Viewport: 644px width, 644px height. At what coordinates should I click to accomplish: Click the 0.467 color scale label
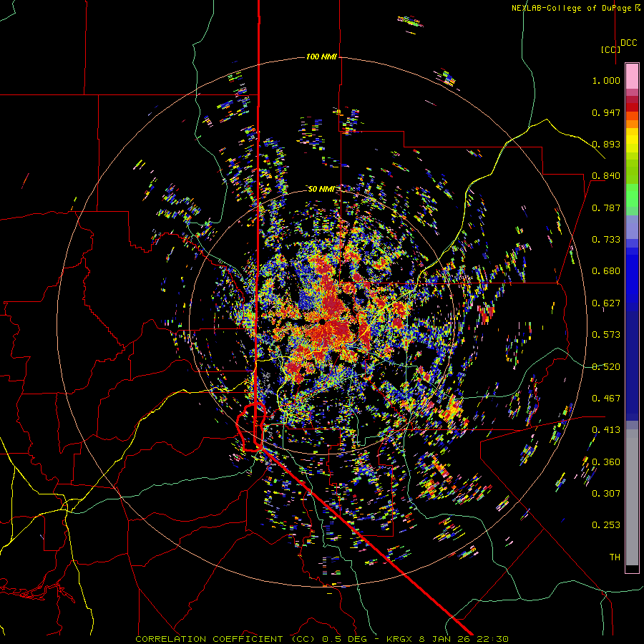pyautogui.click(x=606, y=399)
